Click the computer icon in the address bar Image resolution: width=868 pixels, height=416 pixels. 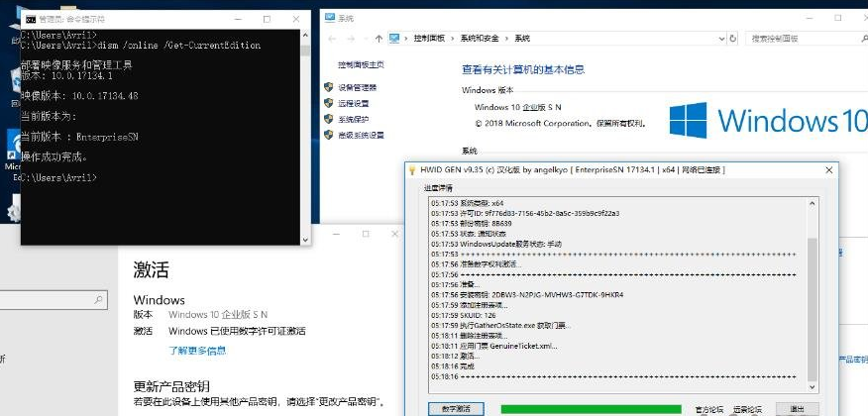(x=394, y=39)
